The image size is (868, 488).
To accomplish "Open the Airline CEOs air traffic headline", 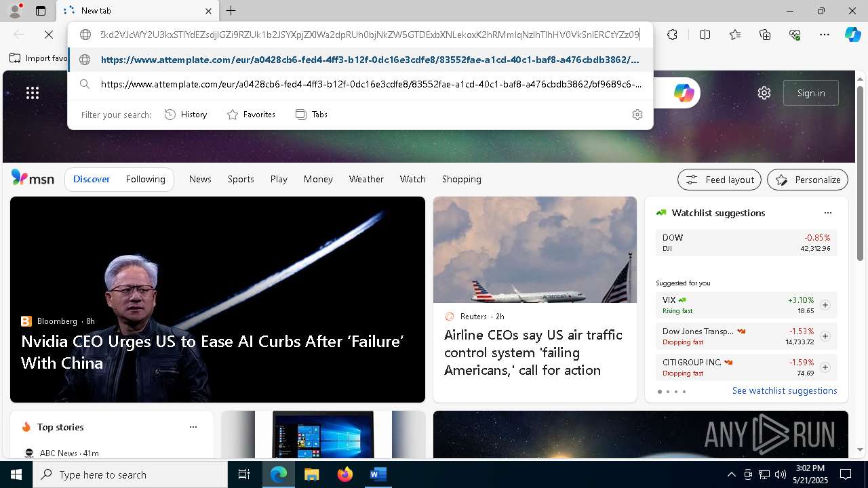I will [533, 352].
